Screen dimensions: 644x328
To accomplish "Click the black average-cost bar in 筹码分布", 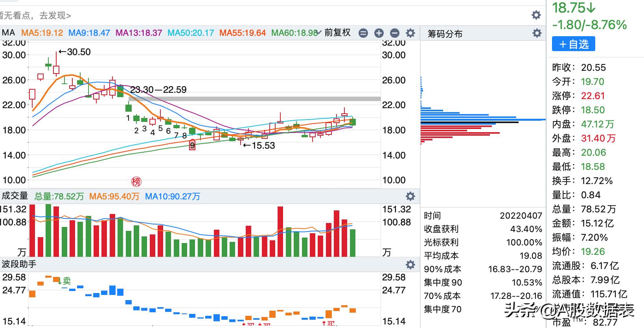I will point(469,122).
